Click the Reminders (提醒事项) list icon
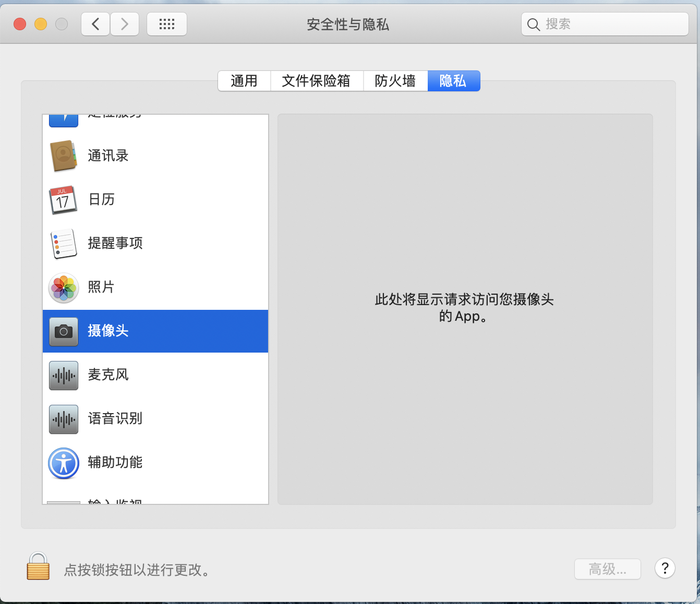 [x=64, y=244]
